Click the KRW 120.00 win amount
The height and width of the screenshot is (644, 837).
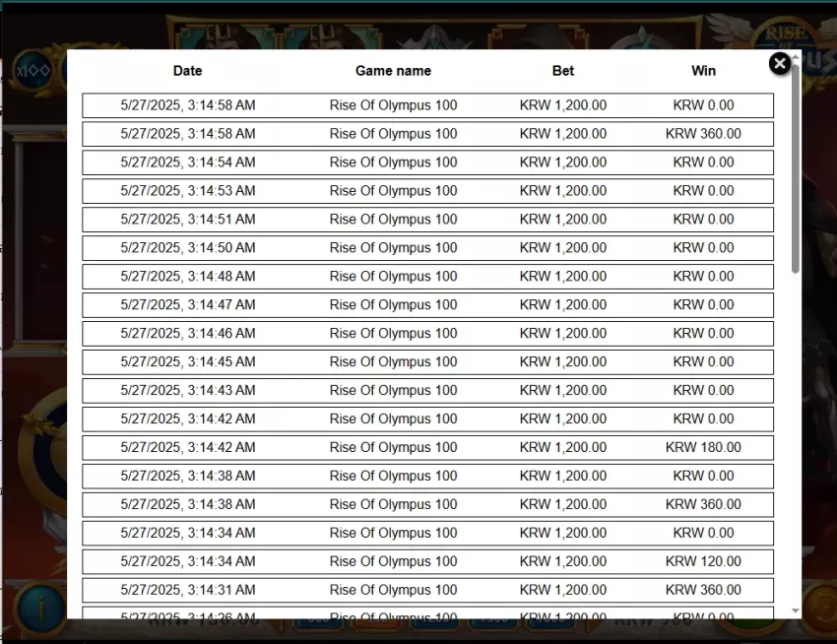point(703,561)
